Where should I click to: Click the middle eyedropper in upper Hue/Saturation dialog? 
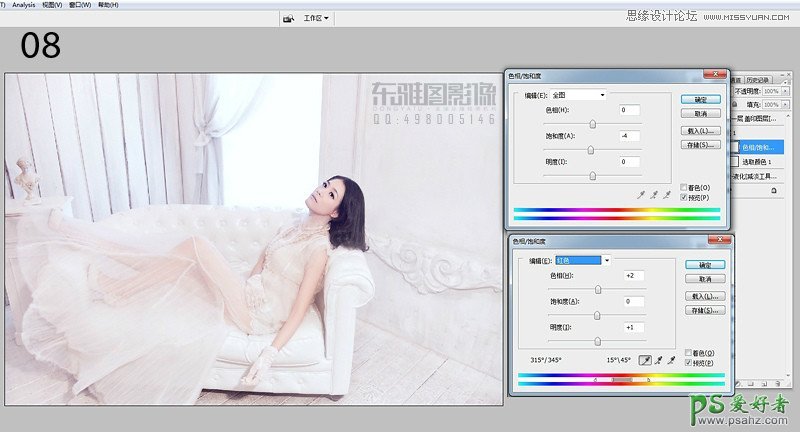coord(654,194)
